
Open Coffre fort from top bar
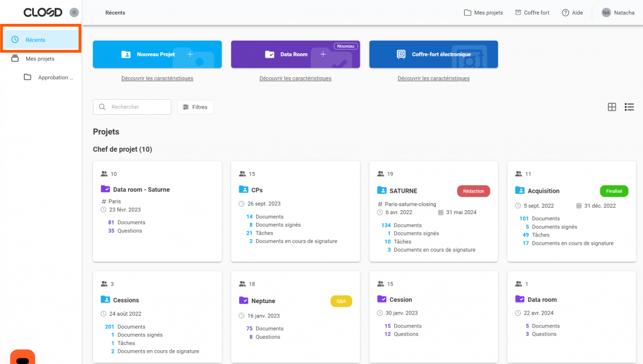[x=532, y=13]
